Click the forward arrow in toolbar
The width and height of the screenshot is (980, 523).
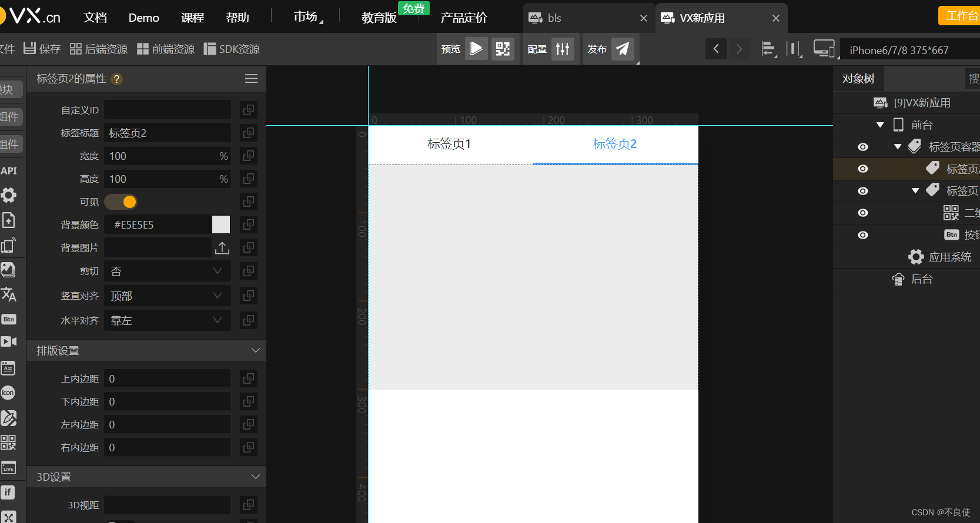click(740, 49)
